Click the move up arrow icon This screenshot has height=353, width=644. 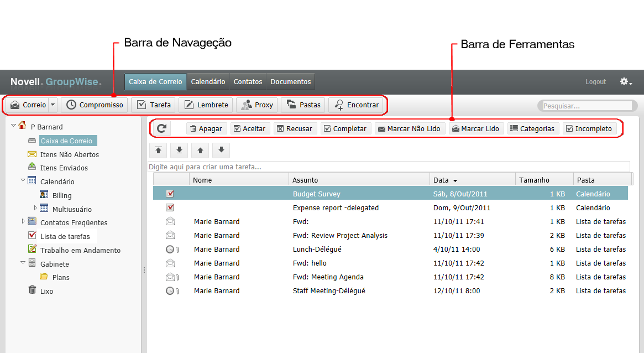pyautogui.click(x=200, y=150)
